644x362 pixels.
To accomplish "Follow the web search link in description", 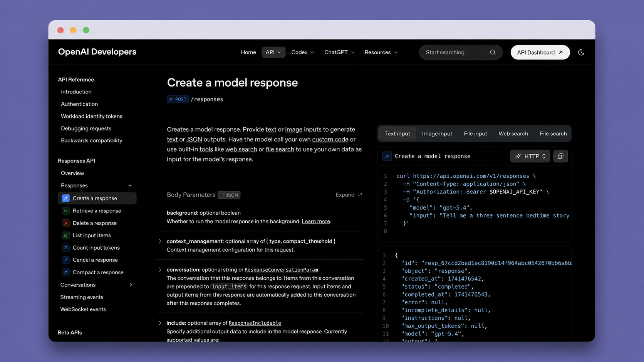I will [x=241, y=149].
